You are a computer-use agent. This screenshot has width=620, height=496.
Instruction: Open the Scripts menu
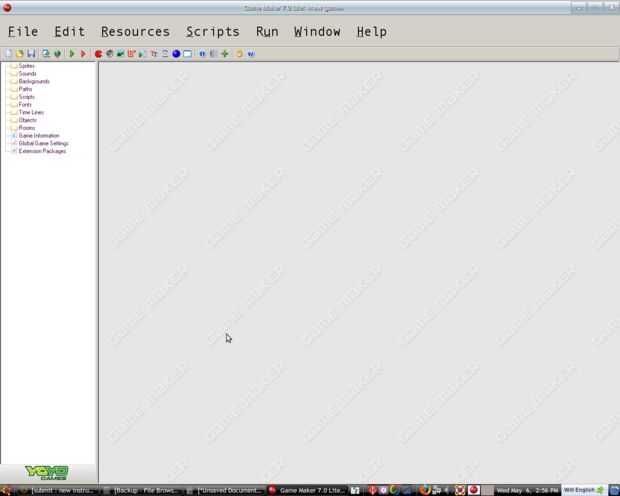pyautogui.click(x=212, y=32)
